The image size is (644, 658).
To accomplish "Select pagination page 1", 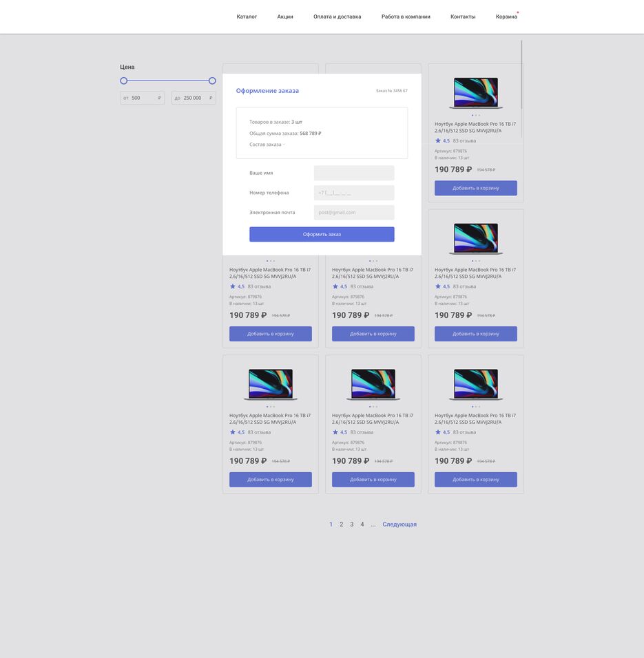I will coord(331,524).
